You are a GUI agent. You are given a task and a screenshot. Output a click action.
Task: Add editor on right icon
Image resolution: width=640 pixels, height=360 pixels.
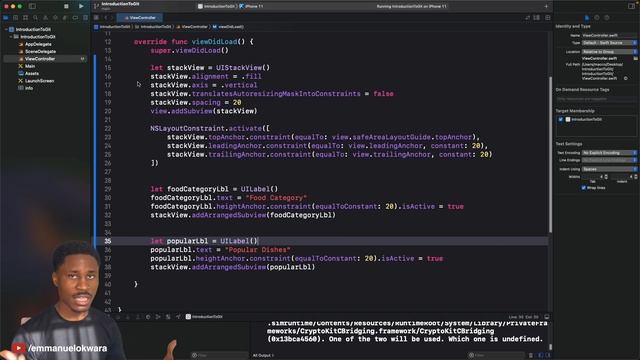[547, 18]
